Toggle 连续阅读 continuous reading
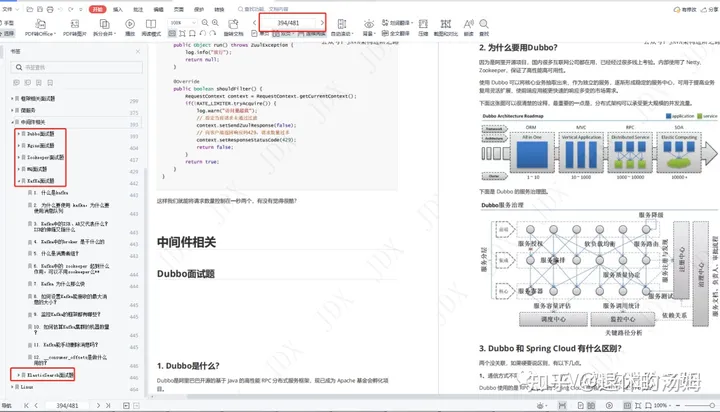This screenshot has width=720, height=412. click(x=311, y=34)
